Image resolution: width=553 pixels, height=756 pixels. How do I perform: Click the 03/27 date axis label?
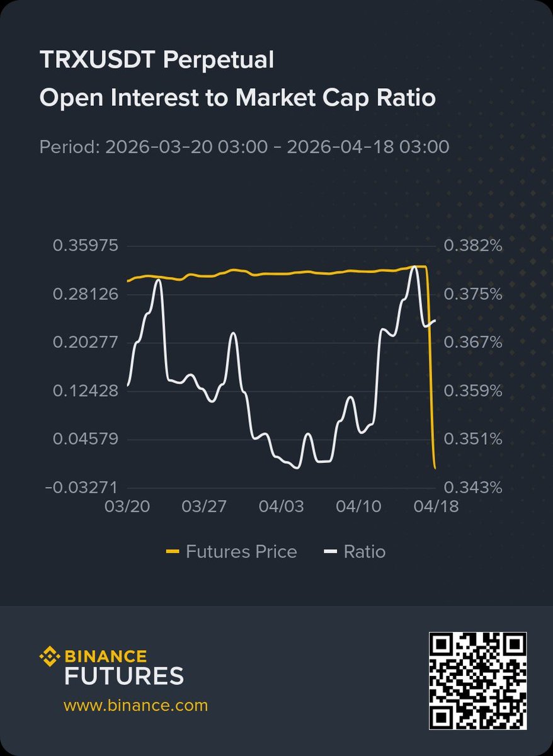[202, 507]
